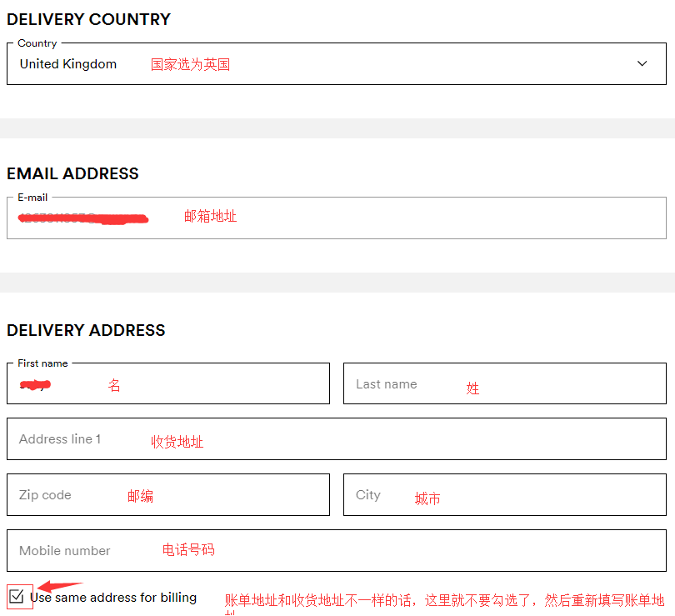675x616 pixels.
Task: Click the red '收货地址' annotation
Action: (x=177, y=442)
